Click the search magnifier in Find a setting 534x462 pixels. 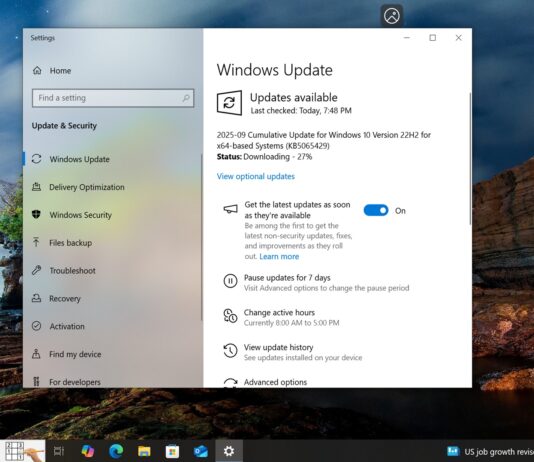coord(186,98)
